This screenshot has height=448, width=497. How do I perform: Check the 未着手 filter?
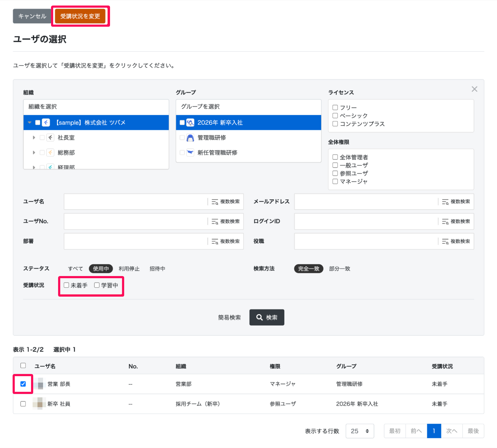pos(66,285)
